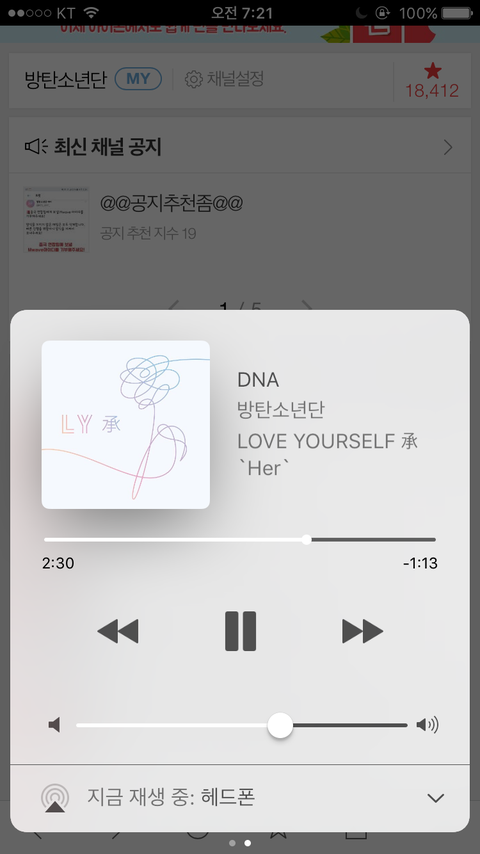
Task: Select the second page indicator dot
Action: 247,843
